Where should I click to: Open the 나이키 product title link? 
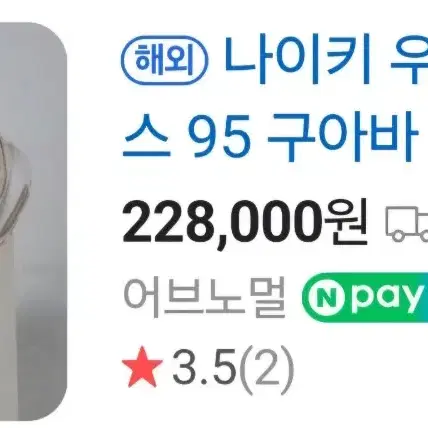[275, 98]
